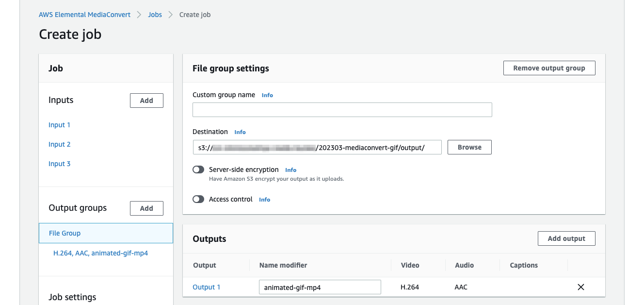Screen dimensions: 644x305
Task: Click the Job settings heading
Action: pos(72,297)
